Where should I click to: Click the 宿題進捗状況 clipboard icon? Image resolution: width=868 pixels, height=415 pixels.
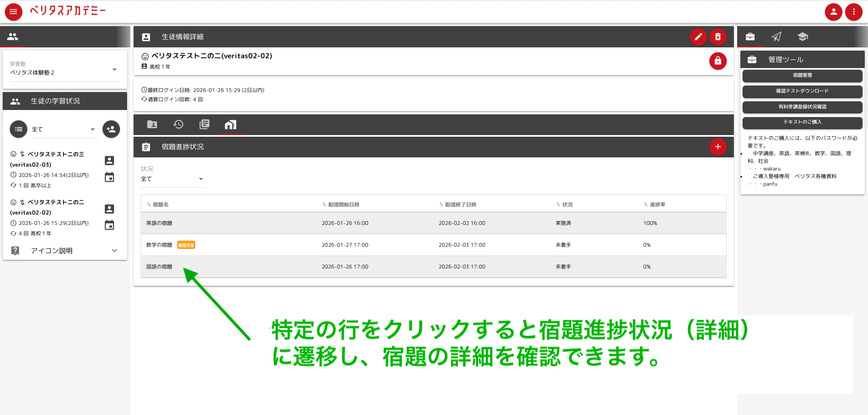[x=146, y=147]
